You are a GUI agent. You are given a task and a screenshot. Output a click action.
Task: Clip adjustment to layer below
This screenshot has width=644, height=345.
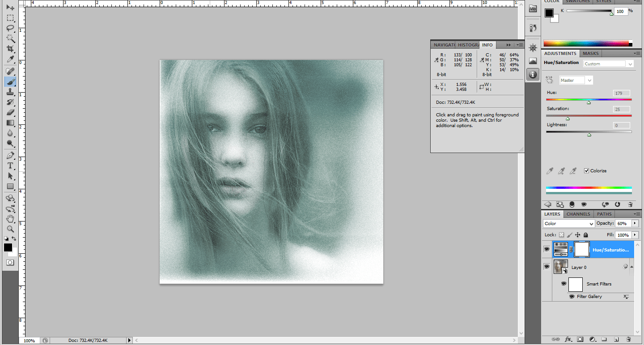572,204
